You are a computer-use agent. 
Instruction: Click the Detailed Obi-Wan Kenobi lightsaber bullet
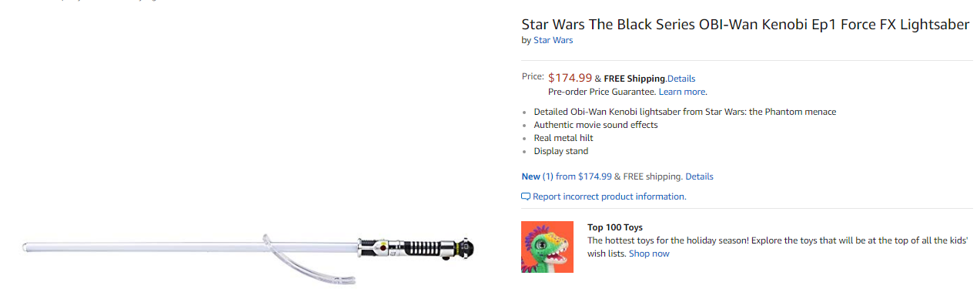click(685, 112)
